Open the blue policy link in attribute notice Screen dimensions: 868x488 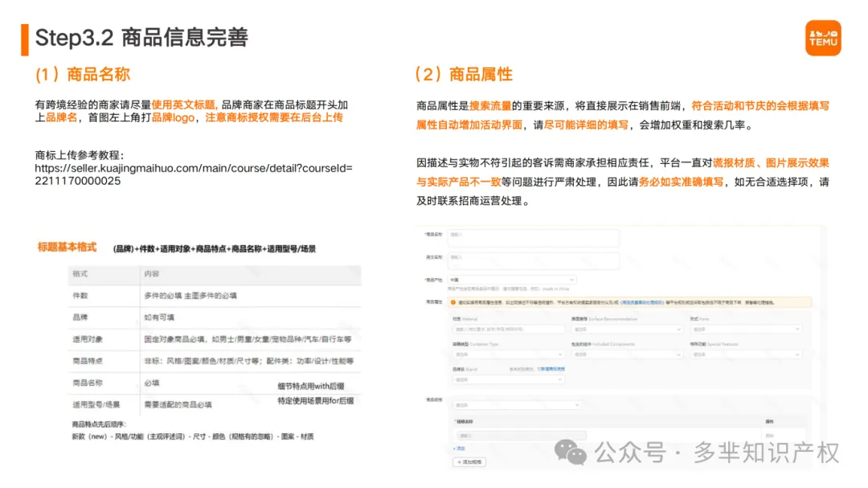pos(642,302)
